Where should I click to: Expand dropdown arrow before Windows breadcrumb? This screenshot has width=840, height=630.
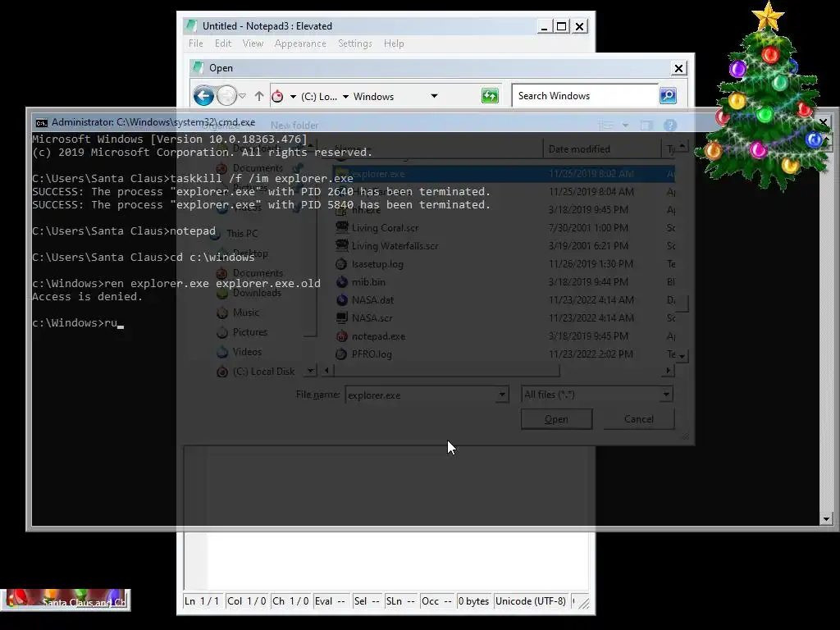[x=345, y=97]
